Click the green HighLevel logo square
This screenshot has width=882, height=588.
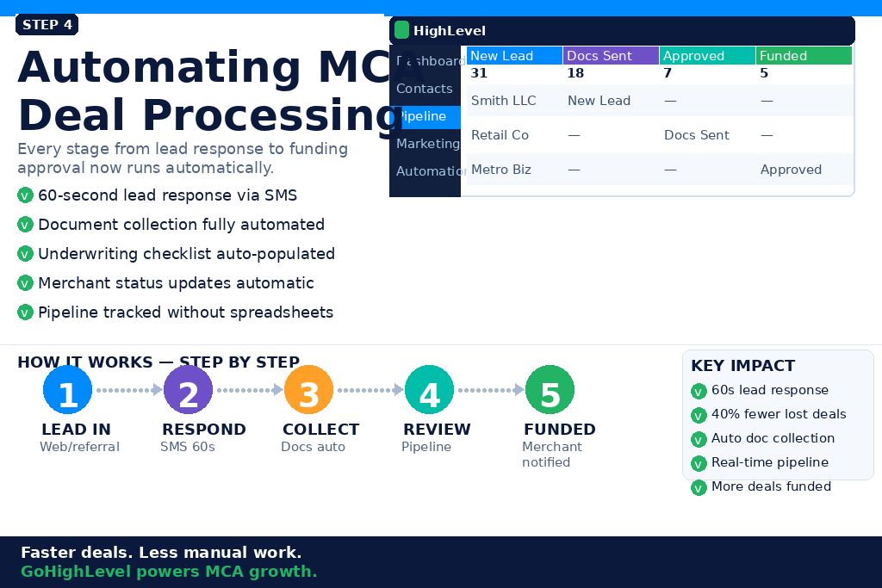click(x=401, y=30)
